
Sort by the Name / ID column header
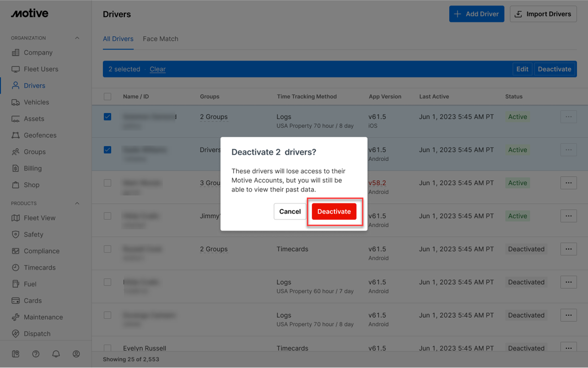[136, 97]
